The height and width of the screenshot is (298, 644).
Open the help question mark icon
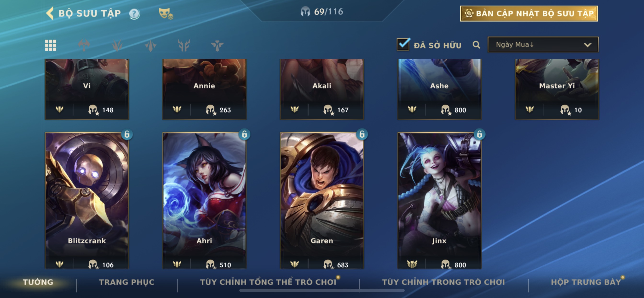pos(134,13)
